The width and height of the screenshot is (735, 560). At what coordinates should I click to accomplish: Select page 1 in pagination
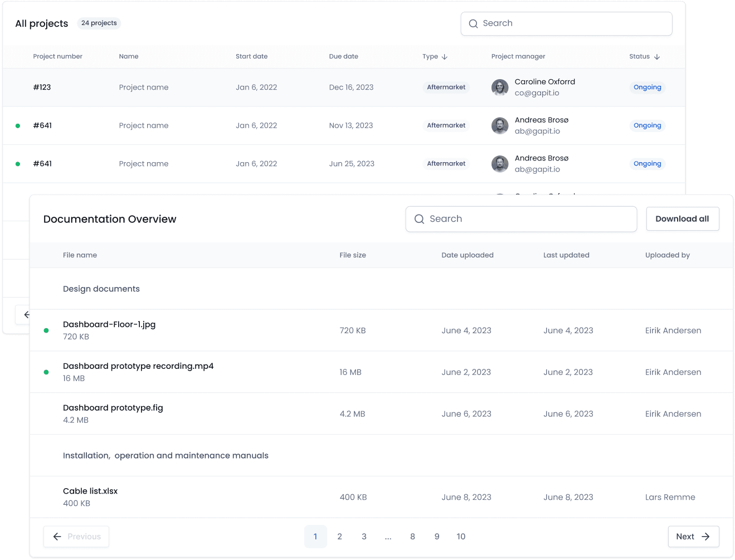point(315,537)
